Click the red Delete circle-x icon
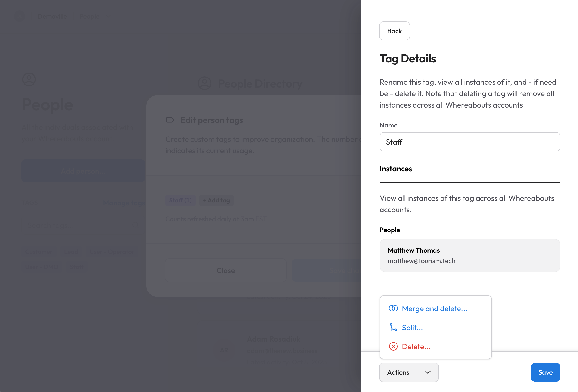The height and width of the screenshot is (392, 578). click(393, 347)
